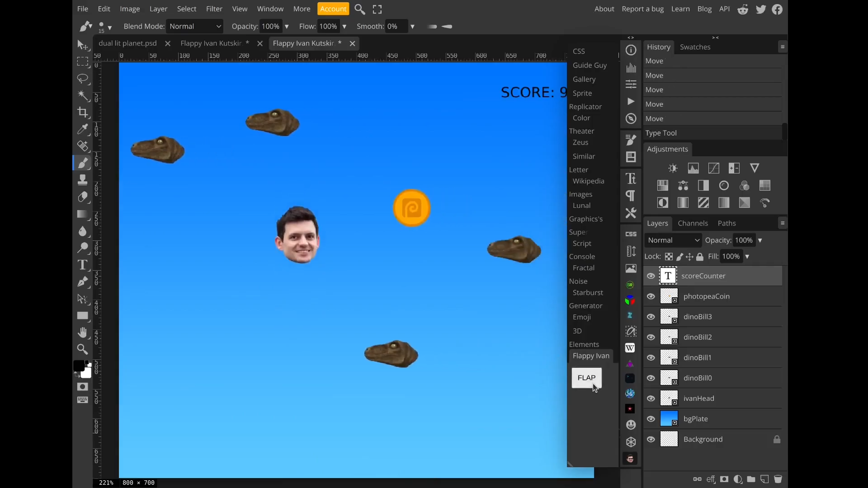
Task: Select the Type tool in toolbar
Action: pos(82,265)
